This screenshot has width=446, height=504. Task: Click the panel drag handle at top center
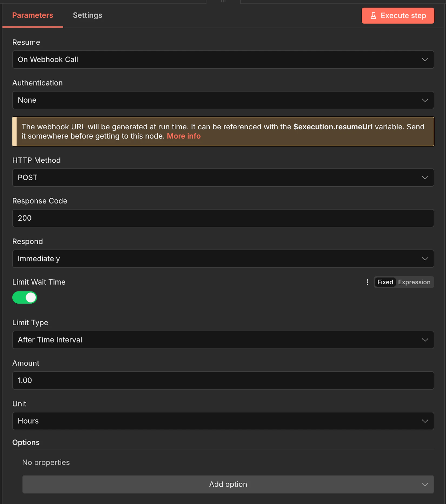223,1
